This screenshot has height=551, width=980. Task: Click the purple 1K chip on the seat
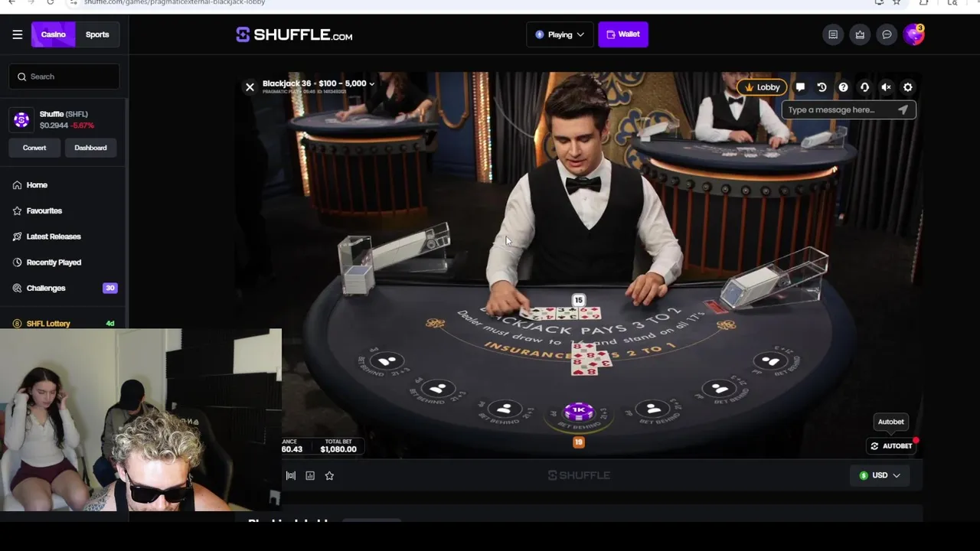click(x=579, y=412)
